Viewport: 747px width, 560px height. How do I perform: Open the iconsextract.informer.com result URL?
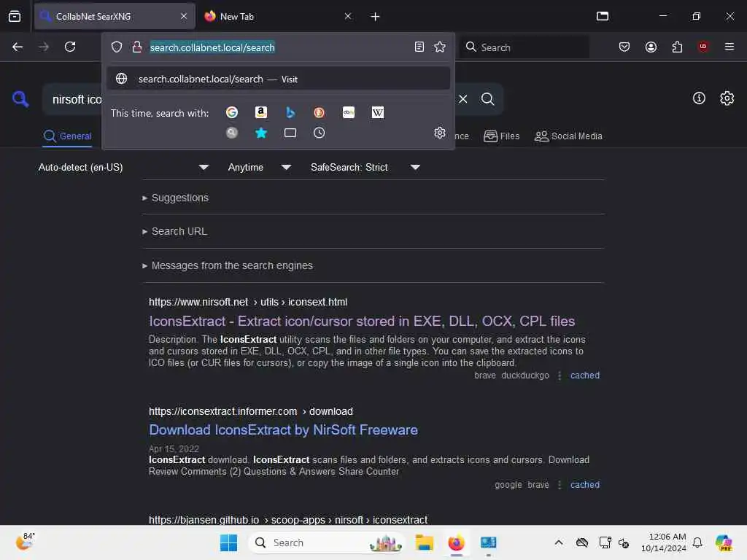[251, 411]
